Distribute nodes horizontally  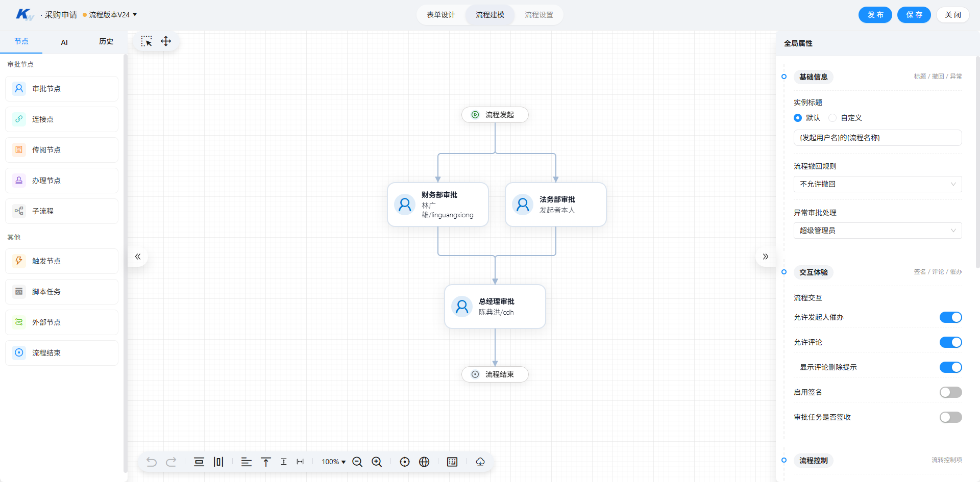click(218, 462)
